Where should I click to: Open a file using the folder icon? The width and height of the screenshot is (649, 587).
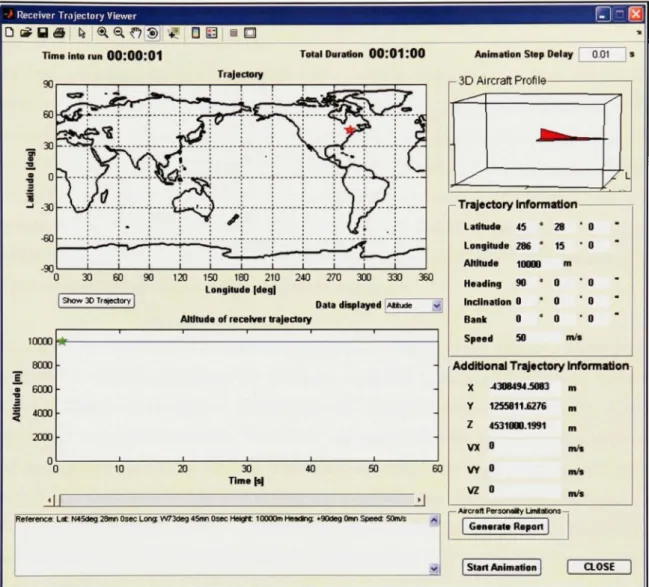(26, 33)
